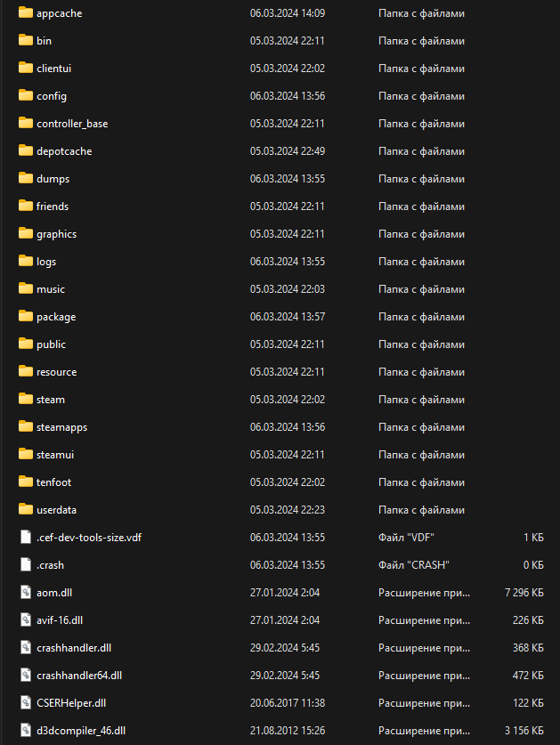
Task: Click the .crash file icon
Action: [26, 564]
